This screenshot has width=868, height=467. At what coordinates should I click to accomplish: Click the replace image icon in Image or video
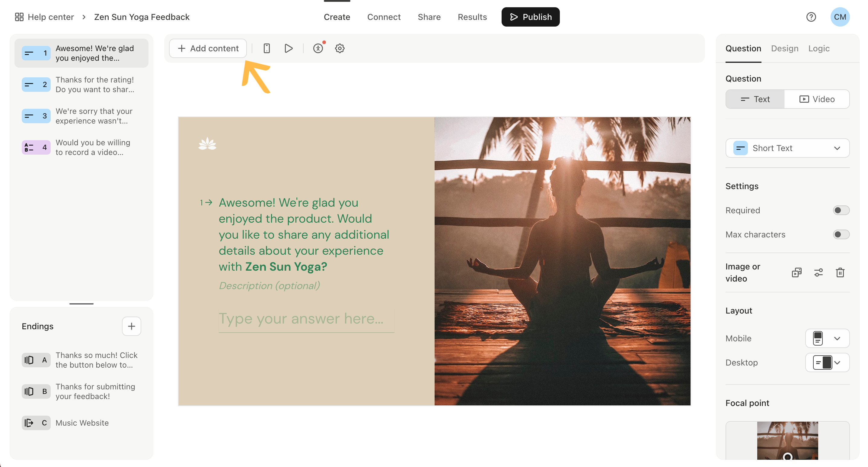(796, 272)
